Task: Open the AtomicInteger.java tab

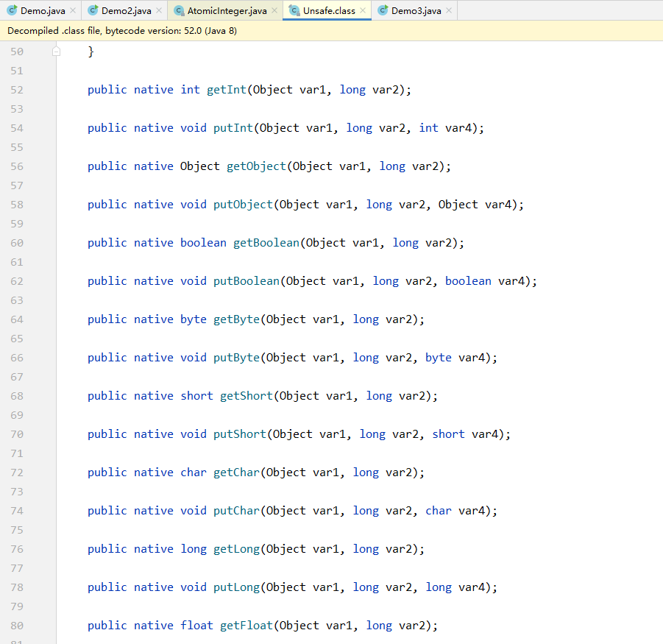Action: pos(227,10)
